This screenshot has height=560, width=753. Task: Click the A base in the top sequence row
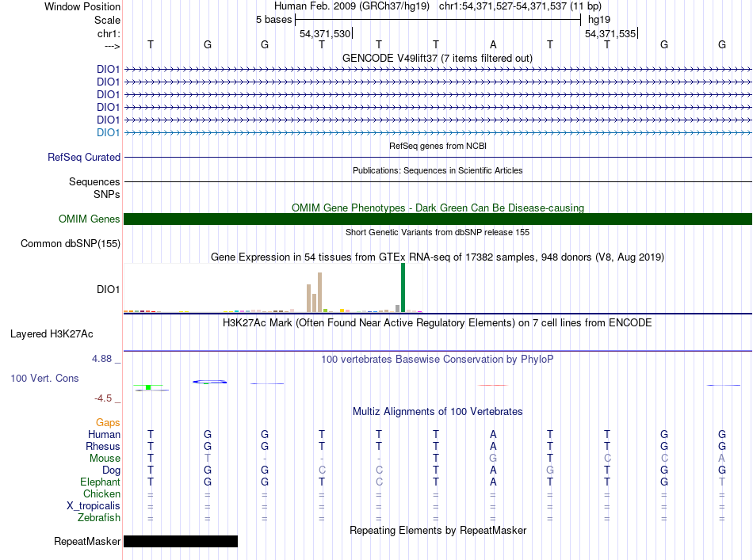click(x=493, y=44)
